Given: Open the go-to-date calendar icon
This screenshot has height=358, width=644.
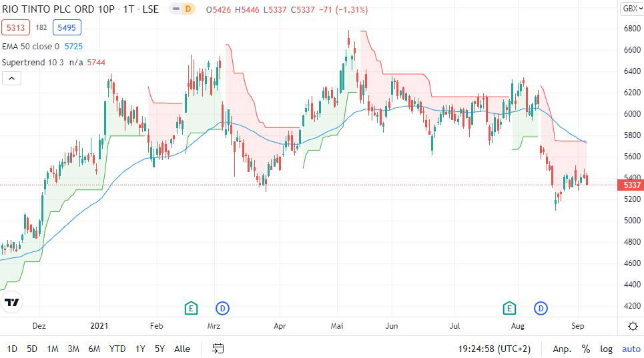Looking at the screenshot, I should tap(218, 349).
